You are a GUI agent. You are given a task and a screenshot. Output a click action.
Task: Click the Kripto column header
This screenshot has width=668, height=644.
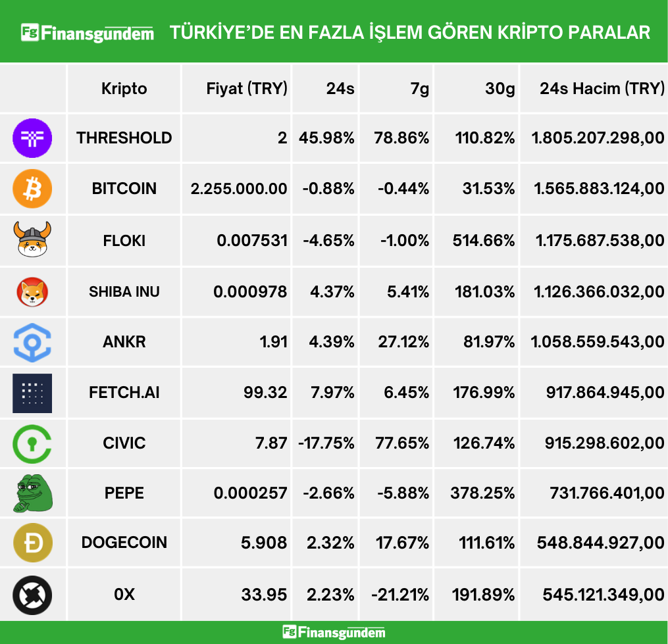click(x=124, y=89)
